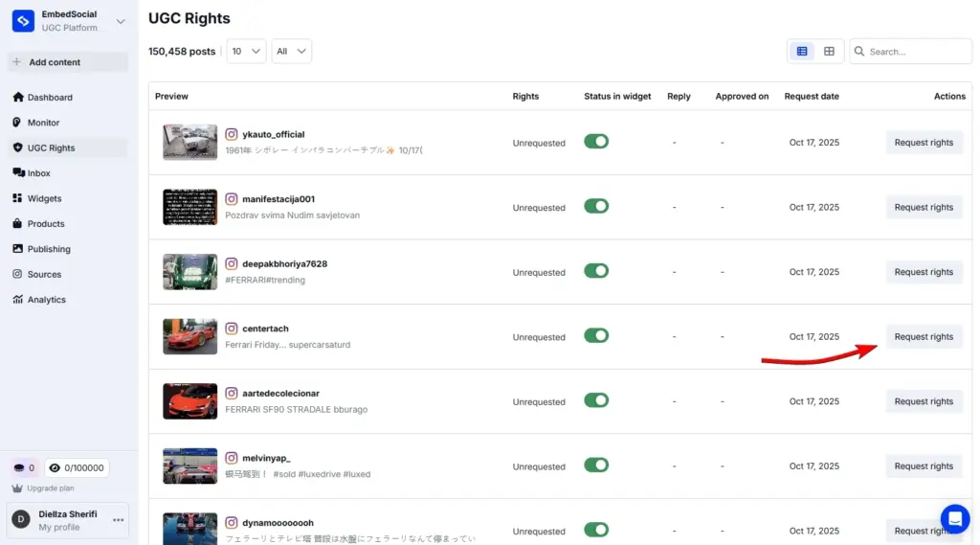980x545 pixels.
Task: Click the Add content button
Action: pyautogui.click(x=68, y=62)
